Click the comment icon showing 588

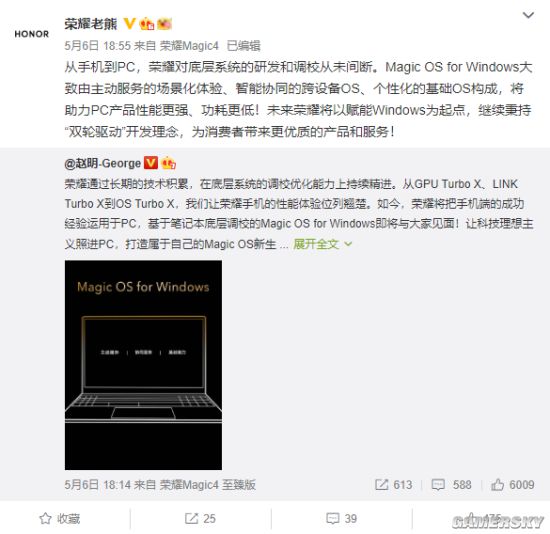(451, 485)
